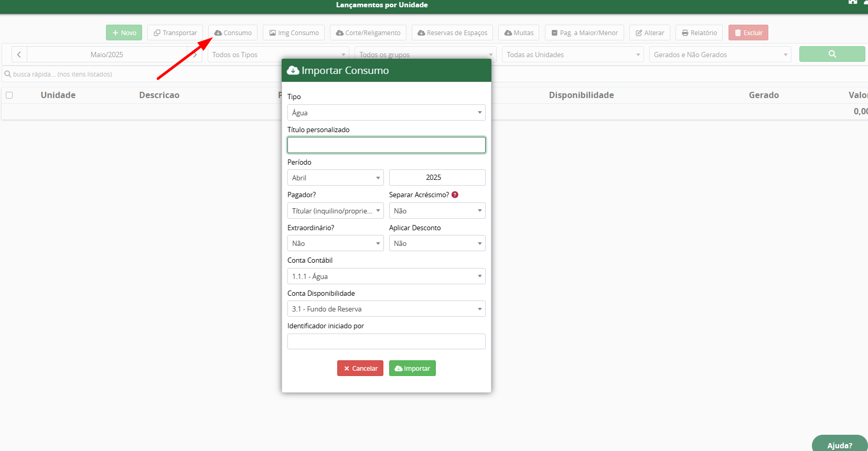Click the Identificador iniciado por field
Viewport: 868px width, 451px height.
click(x=386, y=341)
